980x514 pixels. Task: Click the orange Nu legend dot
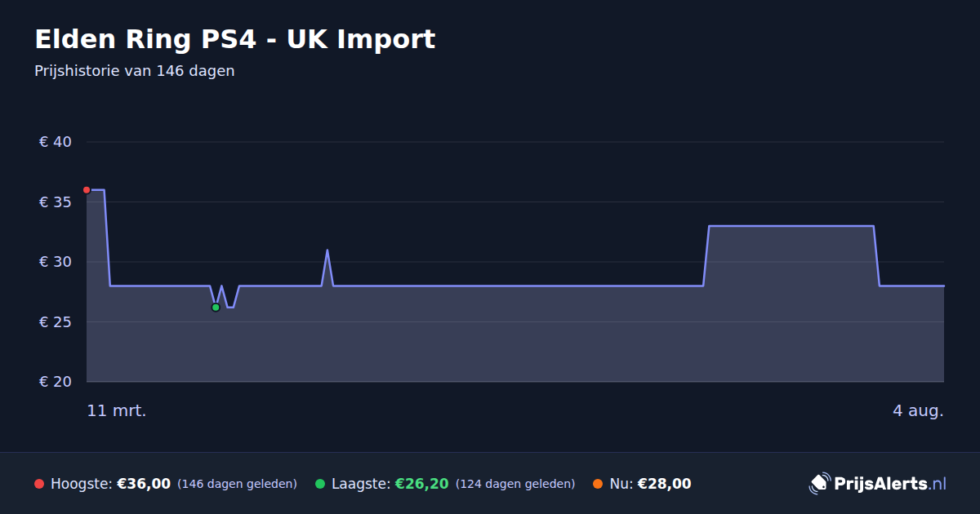598,484
